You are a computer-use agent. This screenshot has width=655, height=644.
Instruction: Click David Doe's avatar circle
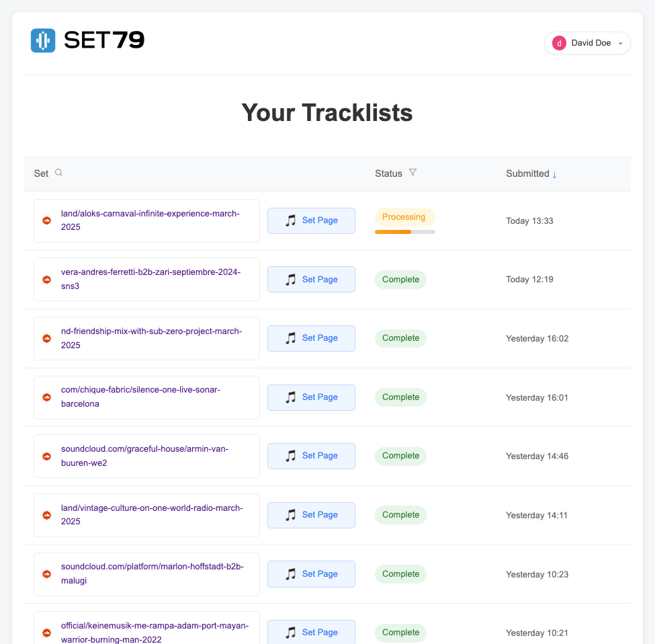point(559,43)
